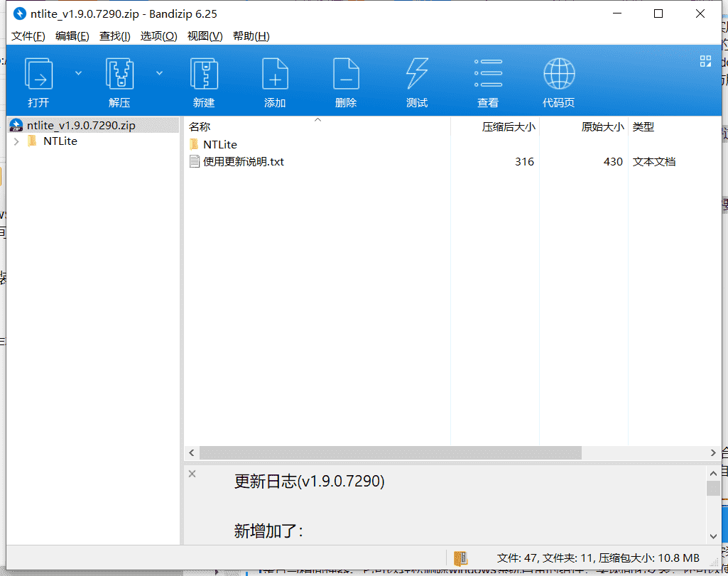Select the NTLite folder in file list
Image resolution: width=728 pixels, height=576 pixels.
[219, 144]
